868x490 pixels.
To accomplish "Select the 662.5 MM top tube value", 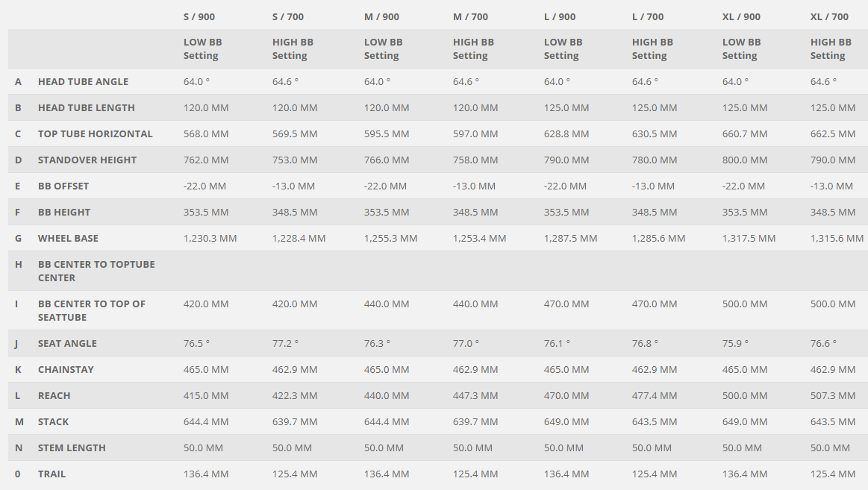I will [x=833, y=134].
